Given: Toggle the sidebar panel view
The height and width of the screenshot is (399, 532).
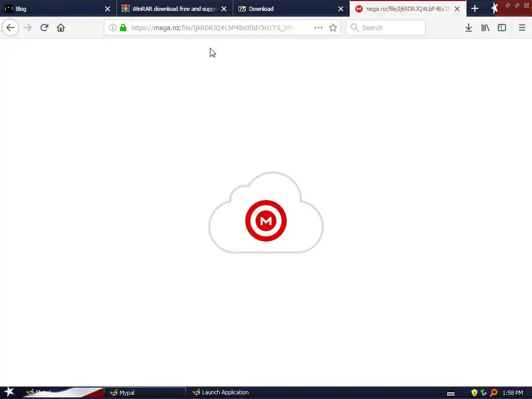Looking at the screenshot, I should 502,28.
